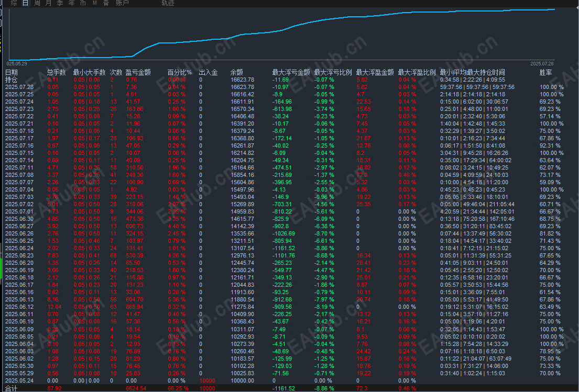The width and height of the screenshot is (579, 392).
Task: Click the 次数 column header
Action: [116, 72]
